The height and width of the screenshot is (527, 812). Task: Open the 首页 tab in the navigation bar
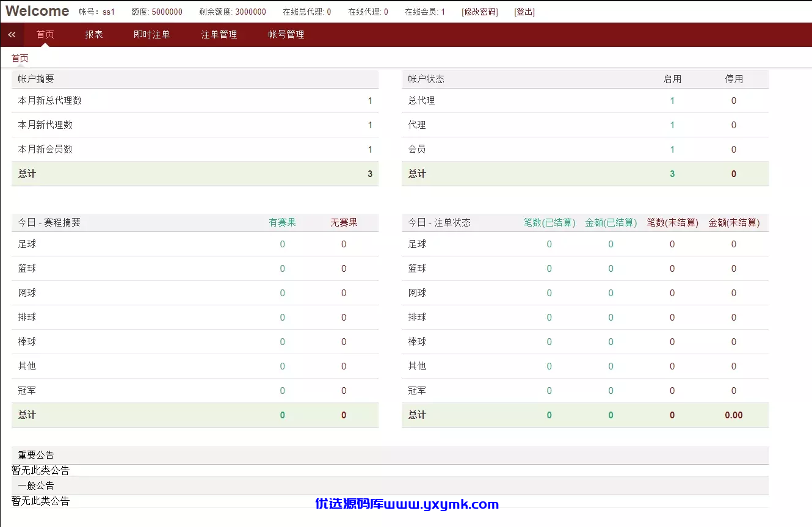(45, 35)
